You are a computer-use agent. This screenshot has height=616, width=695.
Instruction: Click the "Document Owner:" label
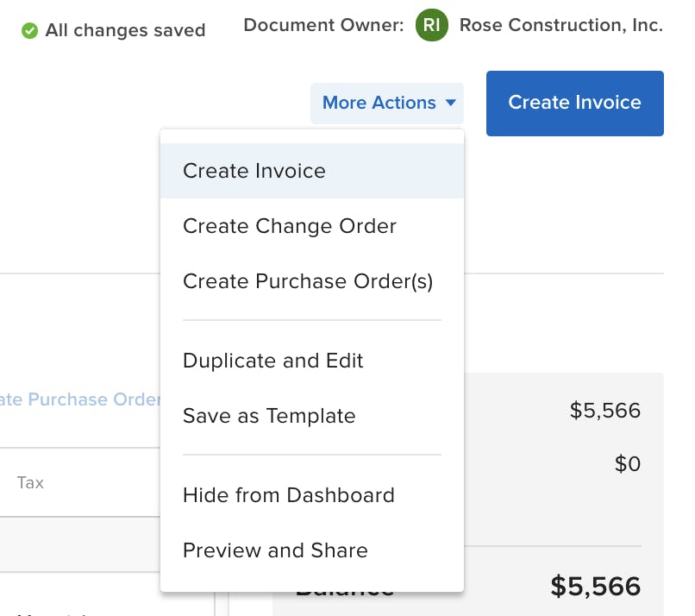[323, 25]
